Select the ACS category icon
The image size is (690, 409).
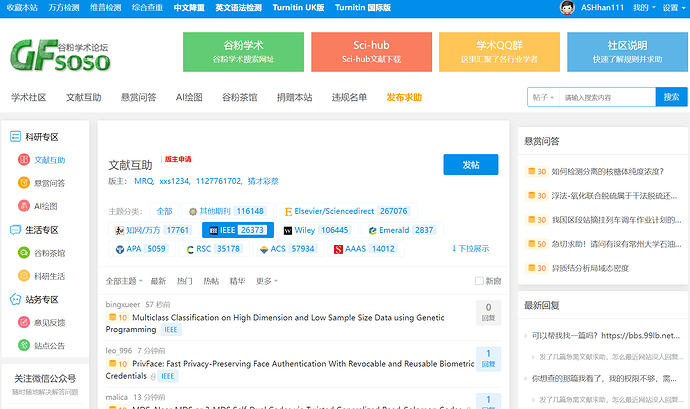point(264,249)
